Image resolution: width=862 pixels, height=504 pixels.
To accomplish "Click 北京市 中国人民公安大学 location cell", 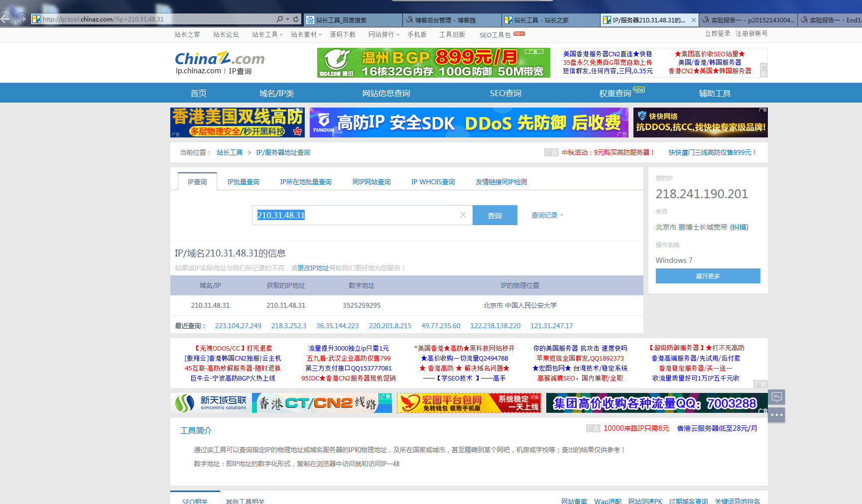I will point(520,305).
